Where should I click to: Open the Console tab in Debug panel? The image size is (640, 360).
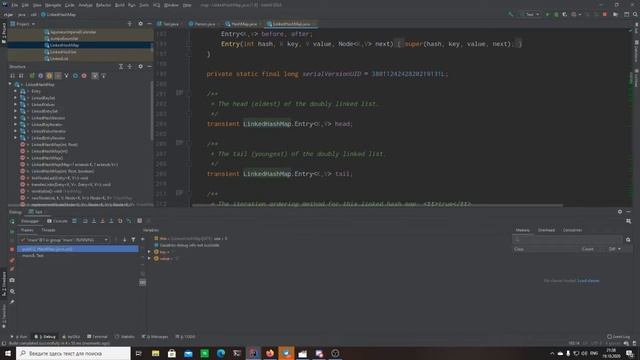pyautogui.click(x=57, y=221)
